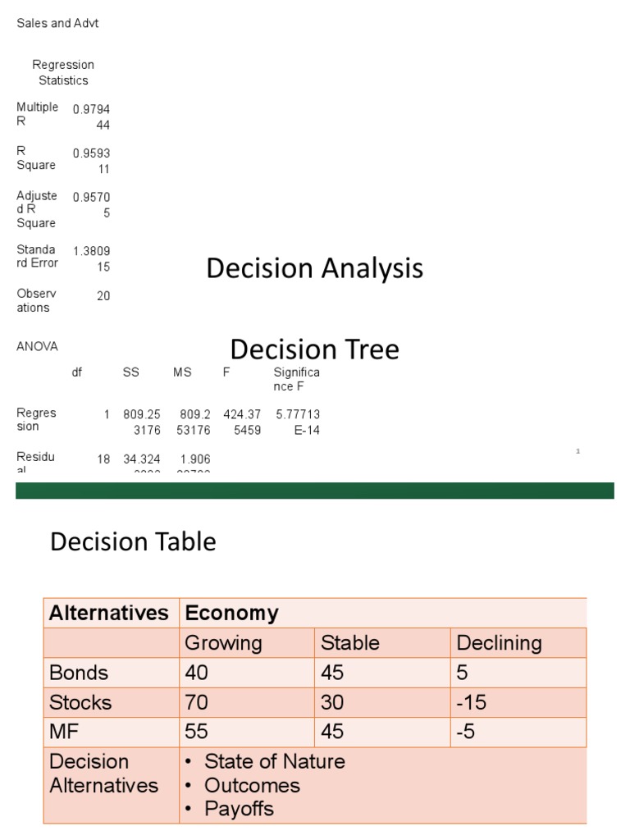Select the Declining column header

499,642
